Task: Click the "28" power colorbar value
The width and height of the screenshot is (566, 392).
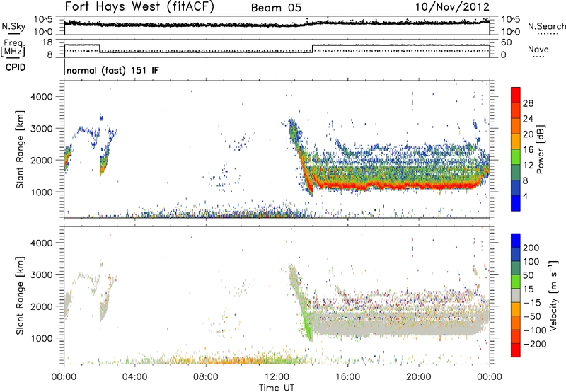Action: click(x=528, y=103)
